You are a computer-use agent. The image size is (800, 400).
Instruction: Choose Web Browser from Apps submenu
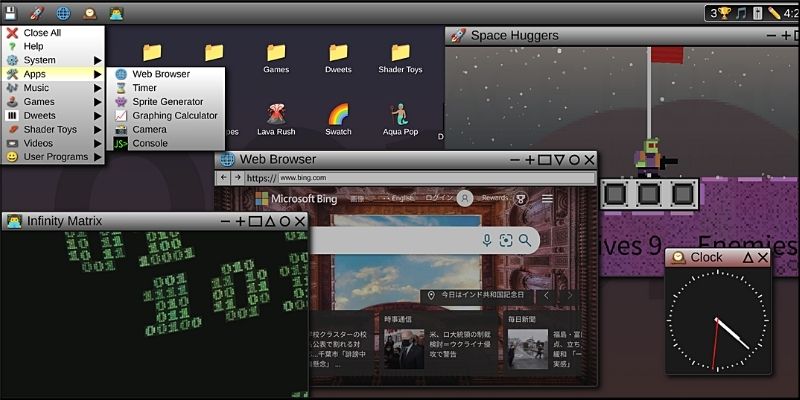(x=166, y=74)
